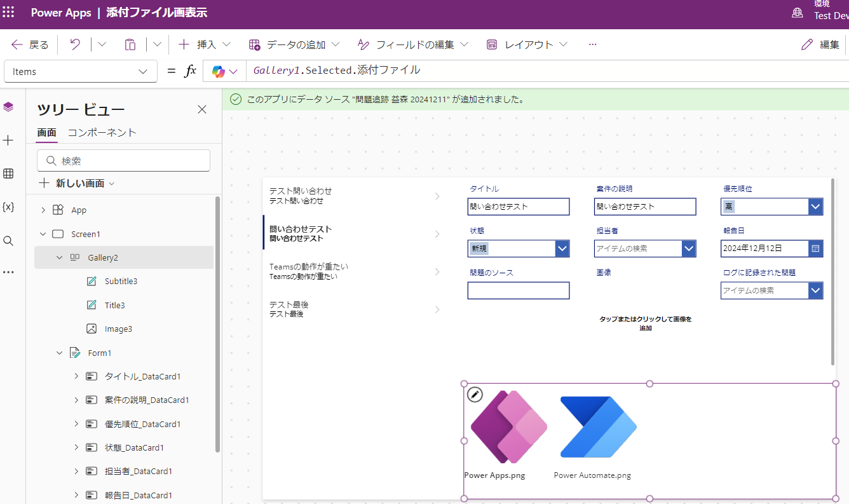This screenshot has width=849, height=504.
Task: Click the 戻る back button
Action: pos(30,44)
